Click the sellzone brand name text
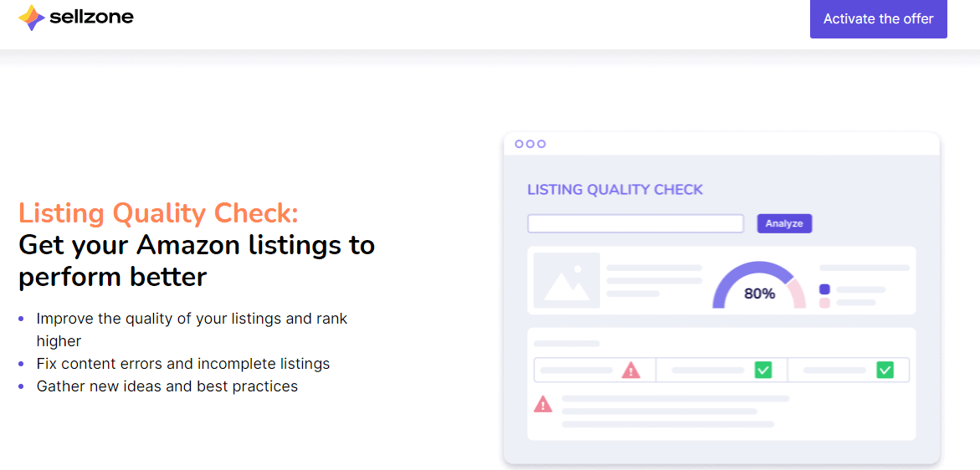 [x=91, y=18]
